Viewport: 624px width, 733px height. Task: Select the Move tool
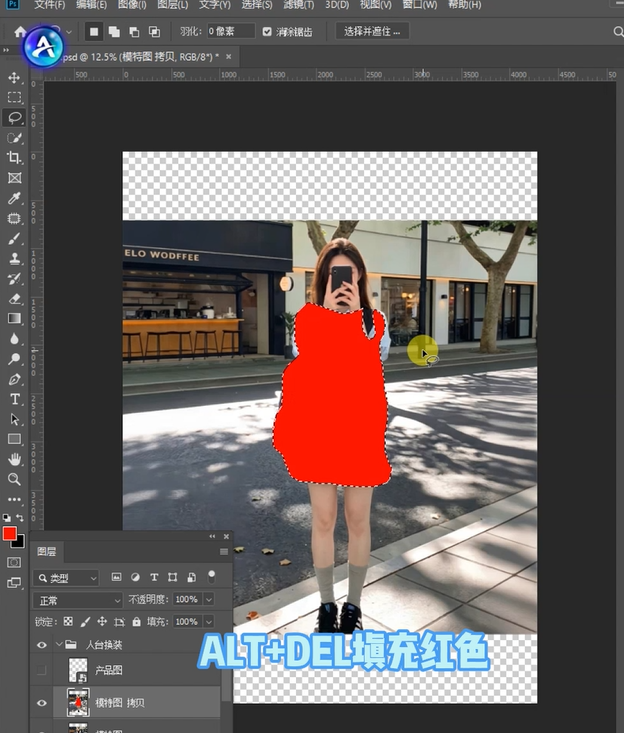coord(14,77)
